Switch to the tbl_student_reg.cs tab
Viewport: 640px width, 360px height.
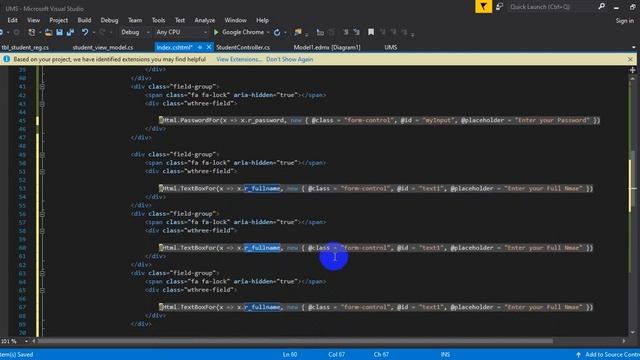(x=25, y=47)
